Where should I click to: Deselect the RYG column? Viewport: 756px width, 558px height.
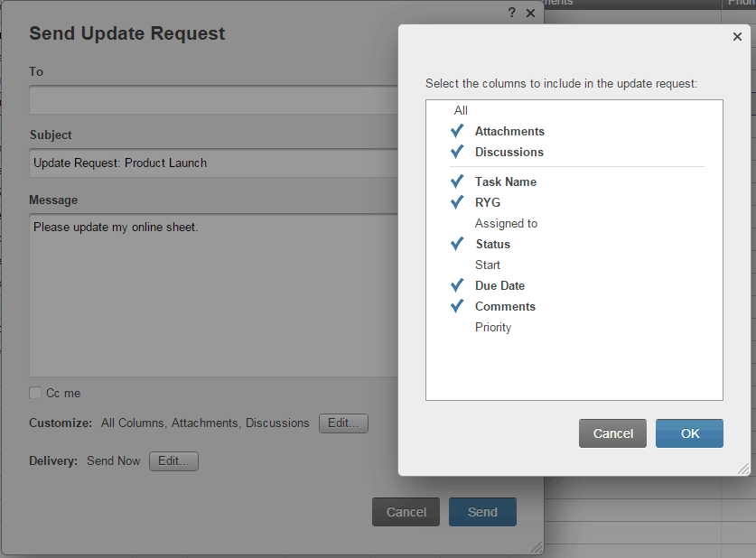point(457,202)
